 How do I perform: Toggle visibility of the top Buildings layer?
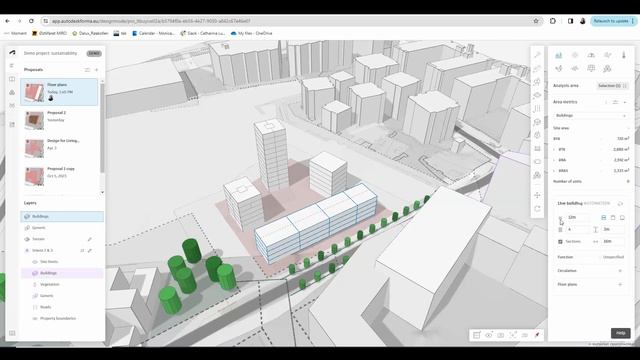tap(27, 216)
